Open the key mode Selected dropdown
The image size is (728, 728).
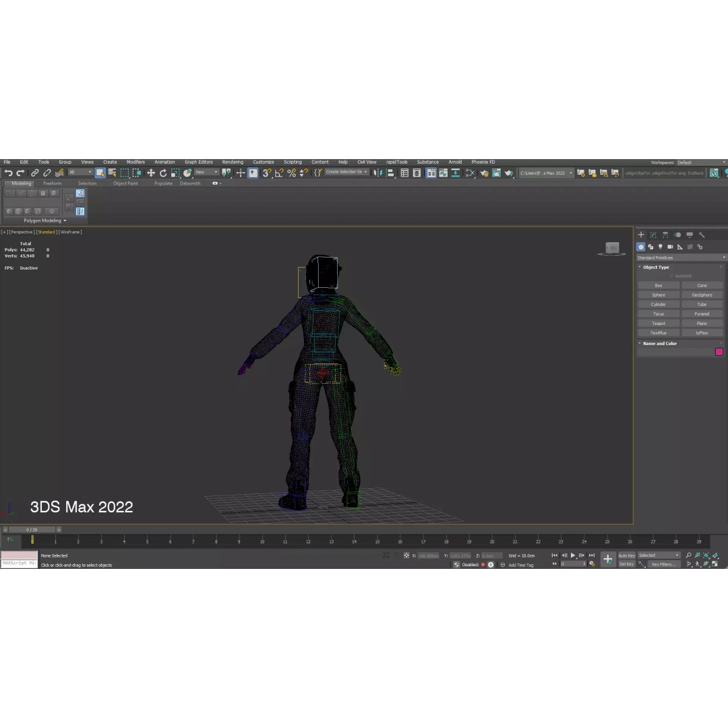659,555
